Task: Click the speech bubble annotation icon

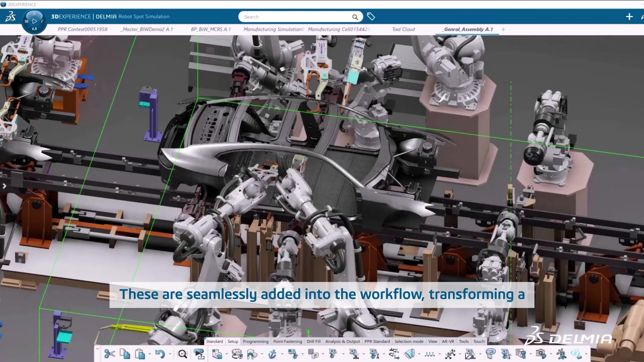Action: coord(490,354)
